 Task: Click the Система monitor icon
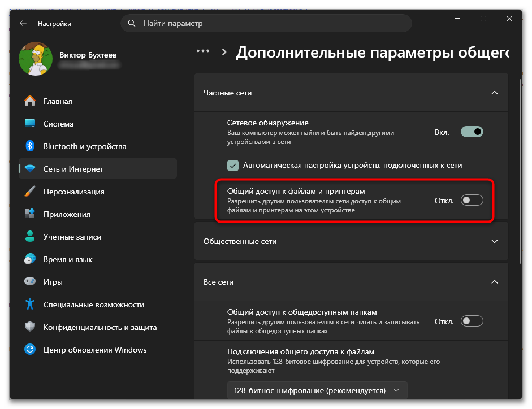click(x=30, y=124)
